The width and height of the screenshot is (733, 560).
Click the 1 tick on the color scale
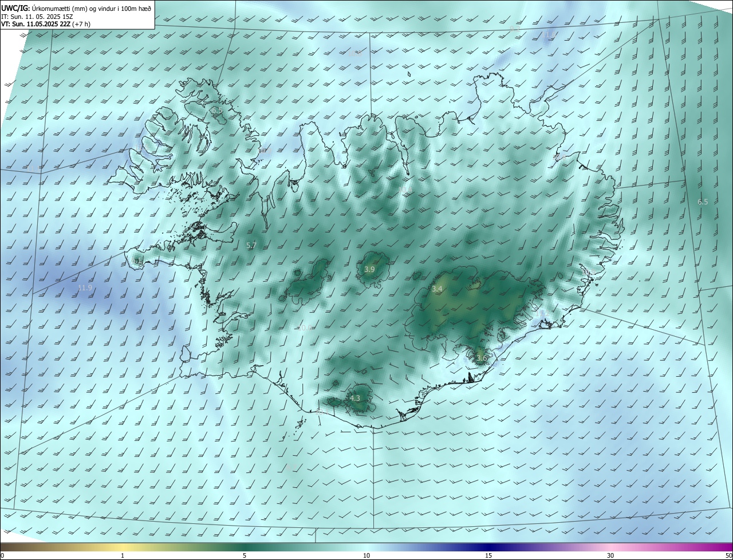(123, 555)
